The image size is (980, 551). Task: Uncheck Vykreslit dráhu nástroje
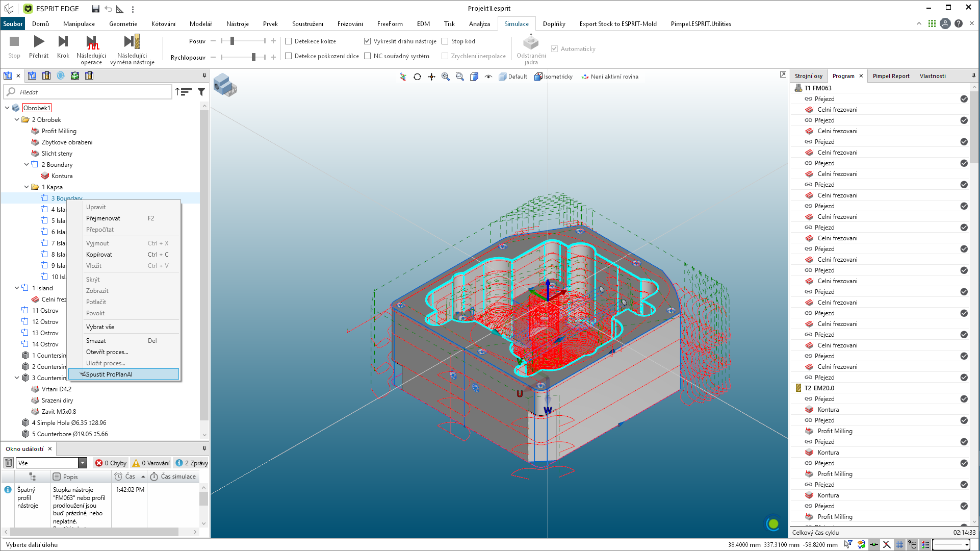coord(367,41)
